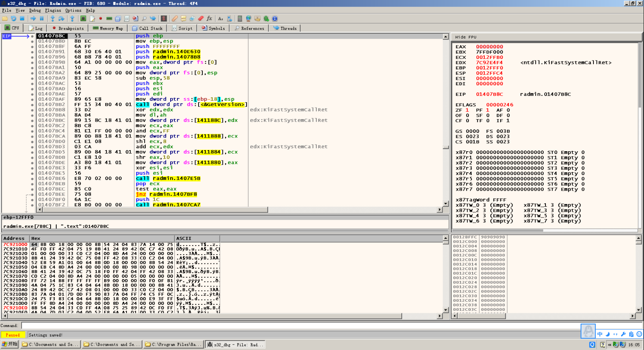
Task: Click the globe toolbar icon
Action: 248,18
